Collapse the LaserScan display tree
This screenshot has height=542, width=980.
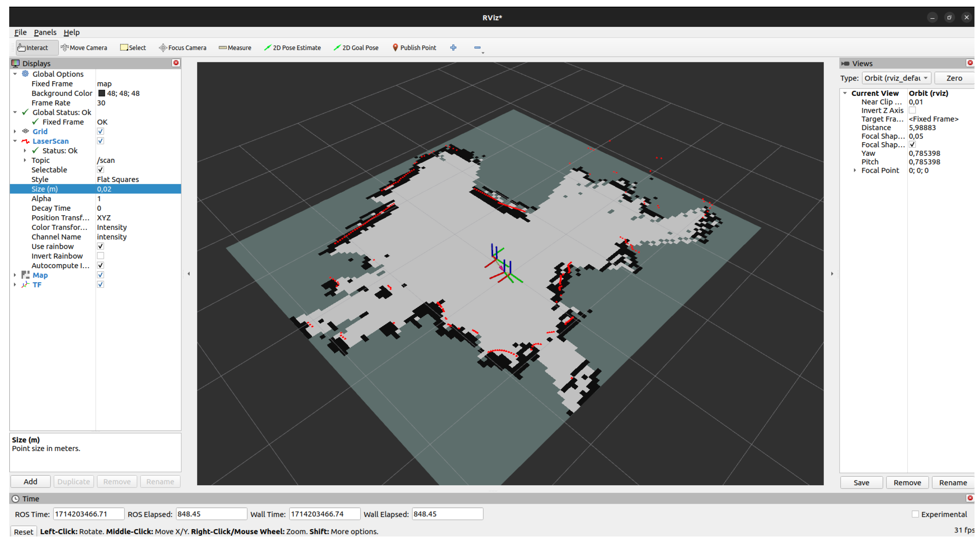tap(15, 141)
